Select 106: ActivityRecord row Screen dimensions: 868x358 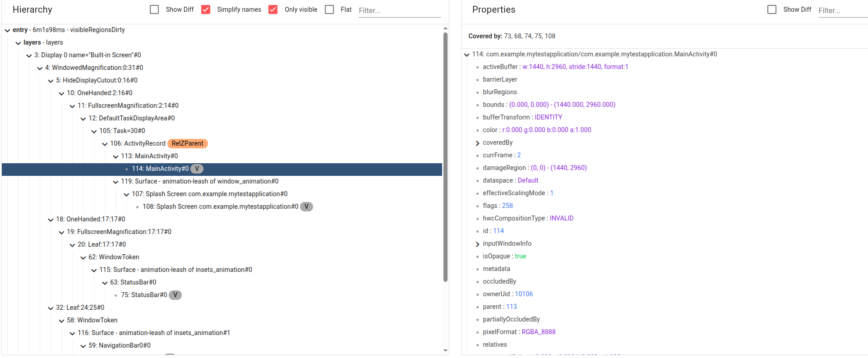click(x=222, y=143)
